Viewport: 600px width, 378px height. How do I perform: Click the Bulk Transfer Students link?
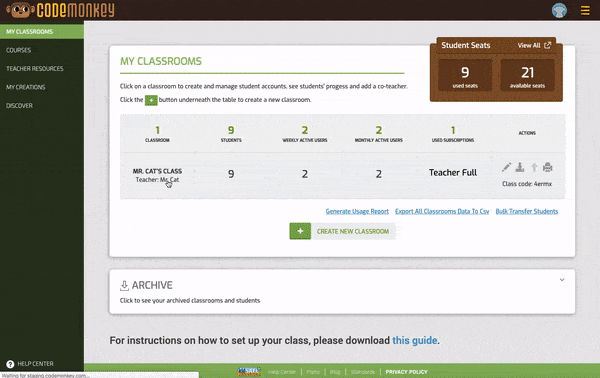(x=527, y=211)
